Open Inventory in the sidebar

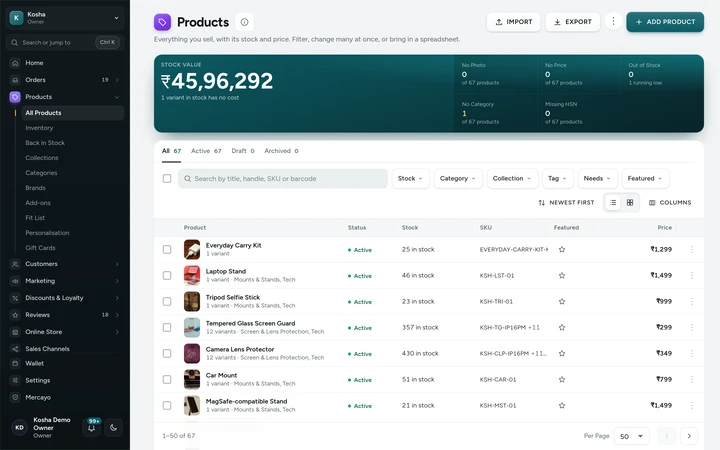39,128
